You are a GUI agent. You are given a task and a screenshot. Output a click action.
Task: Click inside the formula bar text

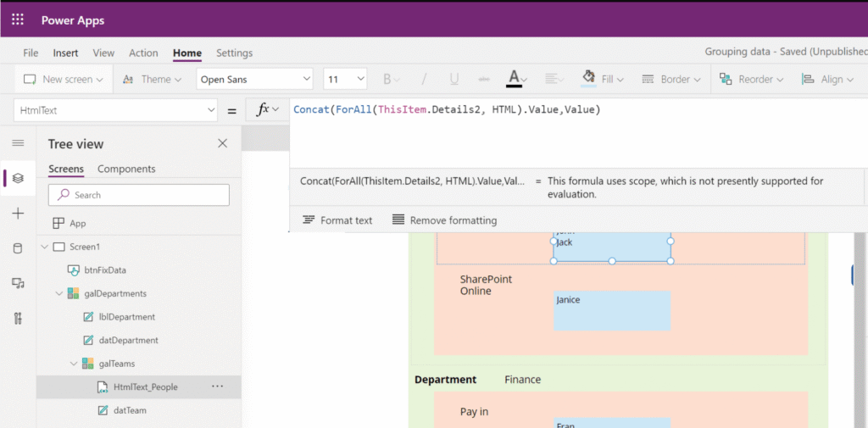(447, 109)
